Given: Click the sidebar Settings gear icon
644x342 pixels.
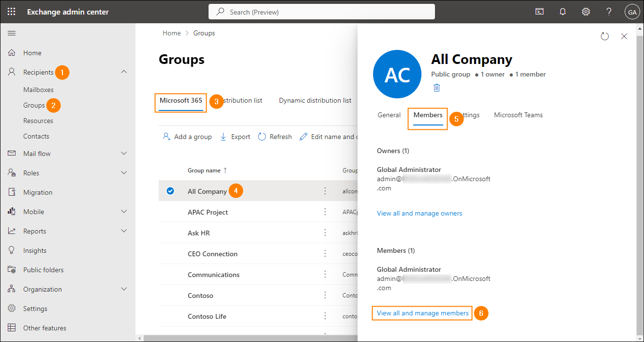Looking at the screenshot, I should pyautogui.click(x=12, y=309).
